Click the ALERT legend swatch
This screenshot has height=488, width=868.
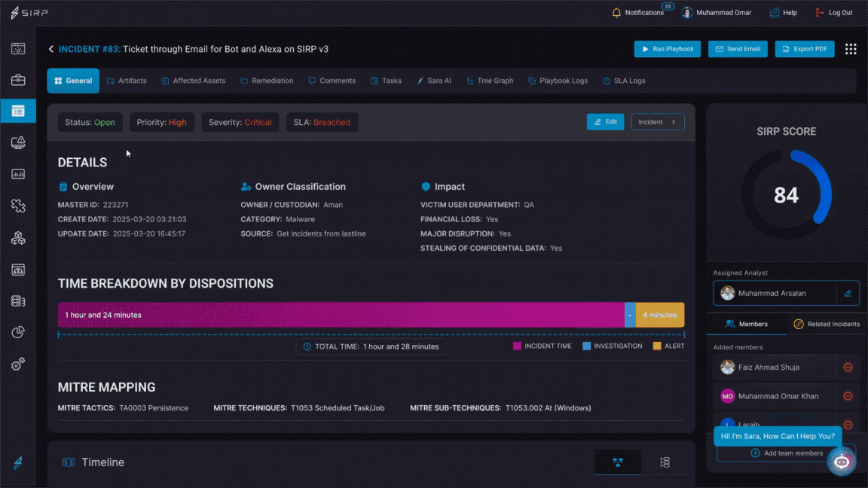click(656, 346)
